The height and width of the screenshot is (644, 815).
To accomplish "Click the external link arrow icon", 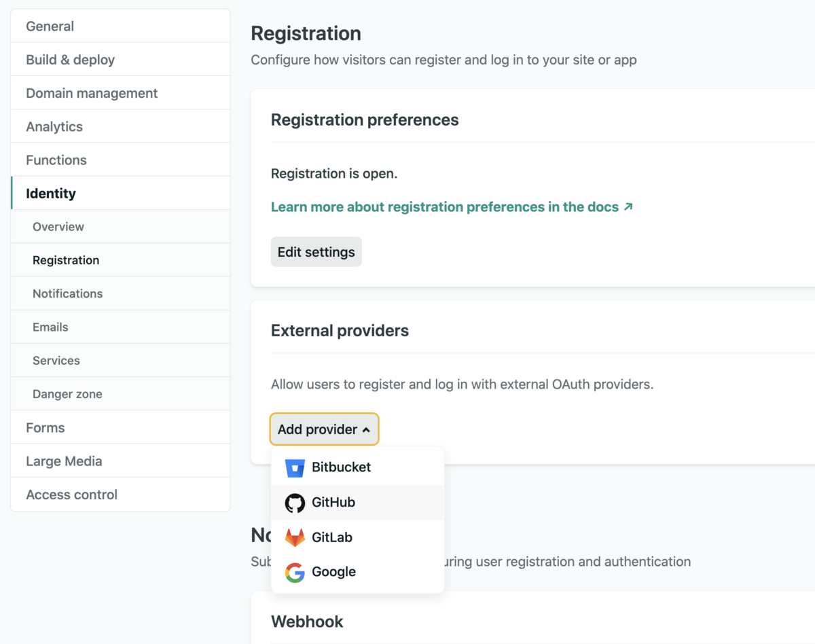I will click(x=628, y=207).
